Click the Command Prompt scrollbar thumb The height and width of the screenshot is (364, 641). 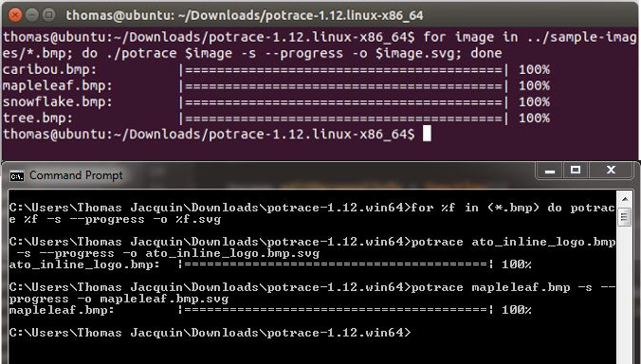[624, 216]
